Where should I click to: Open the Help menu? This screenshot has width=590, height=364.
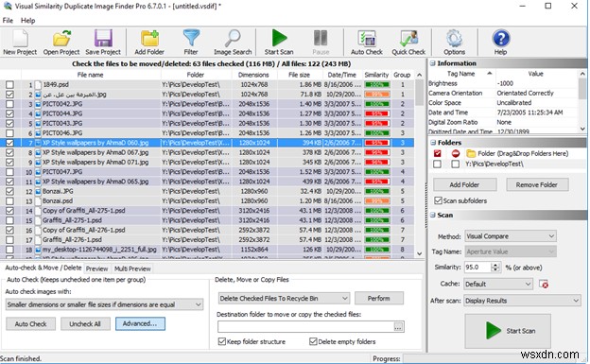(x=27, y=20)
